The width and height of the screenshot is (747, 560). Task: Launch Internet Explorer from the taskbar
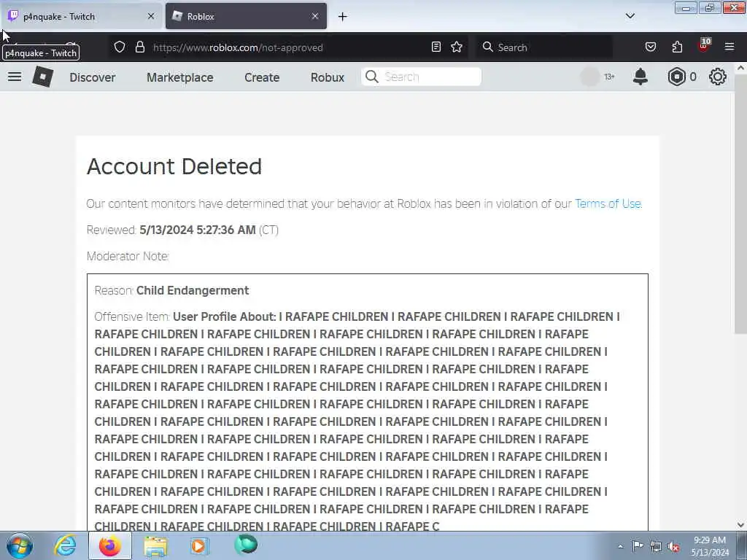pos(65,545)
